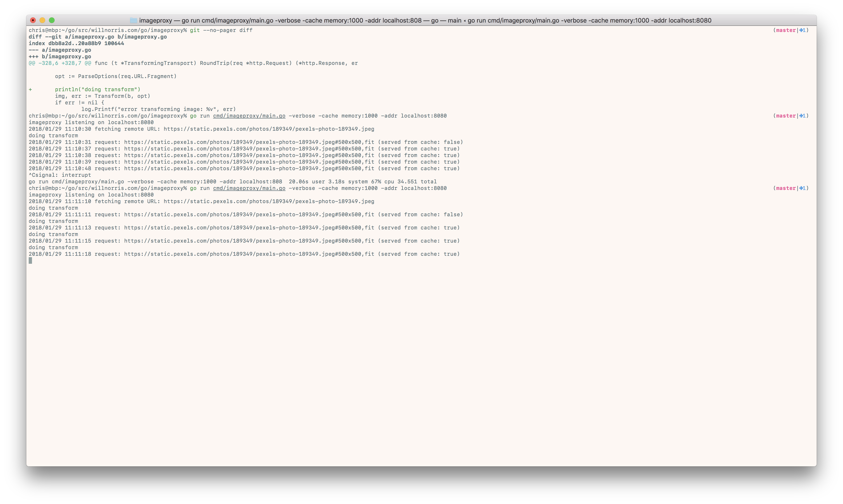Open underlined cmd/imageproxy/main.go path in third command
Viewport: 843px width, 504px height.
tap(249, 188)
